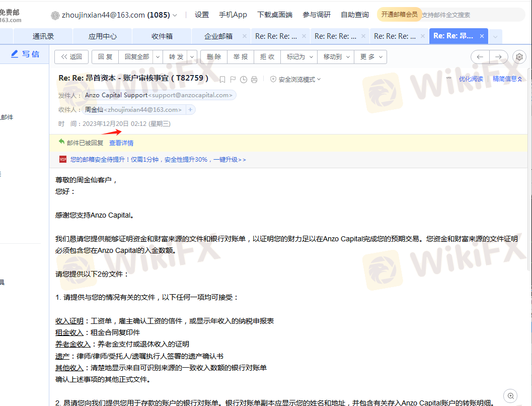Click the underlined 租金收入 text
This screenshot has height=406, width=532.
click(x=69, y=332)
